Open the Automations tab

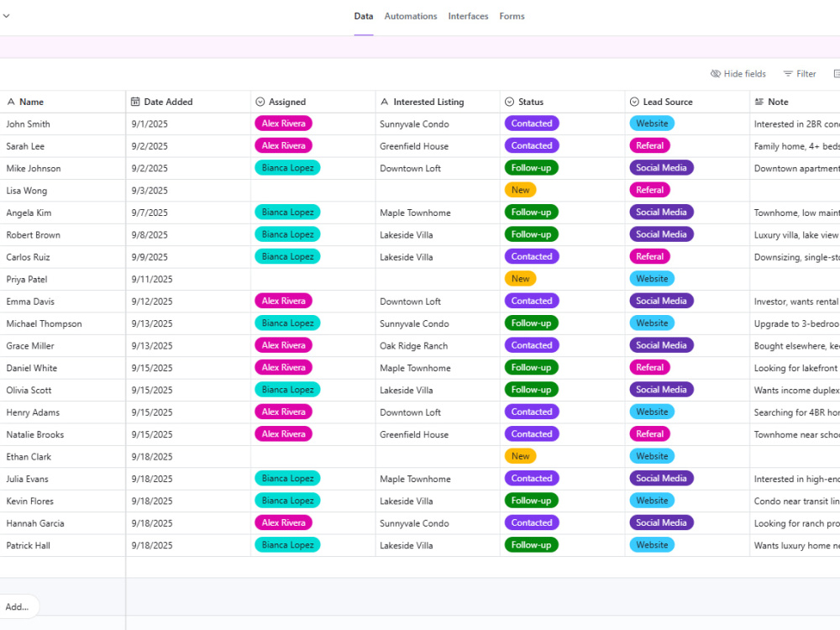pyautogui.click(x=411, y=17)
